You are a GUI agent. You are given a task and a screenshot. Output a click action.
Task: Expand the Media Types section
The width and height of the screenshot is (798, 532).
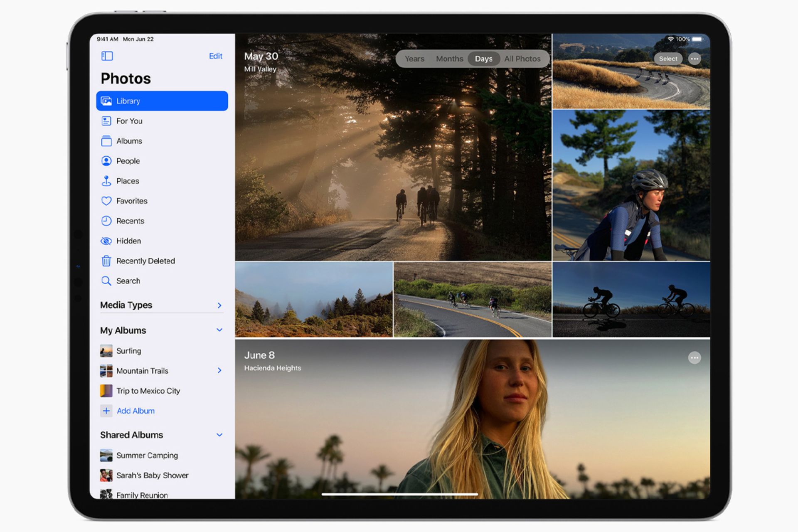tap(219, 305)
